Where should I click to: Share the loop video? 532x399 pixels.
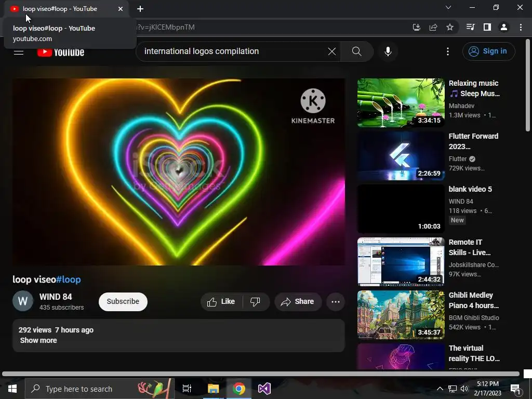tap(298, 302)
